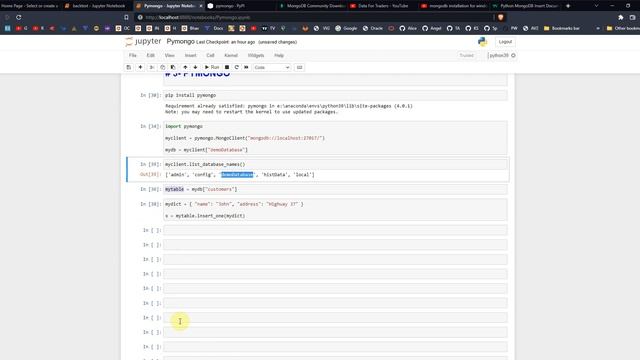Open the browser extensions puzzle icon

[621, 17]
